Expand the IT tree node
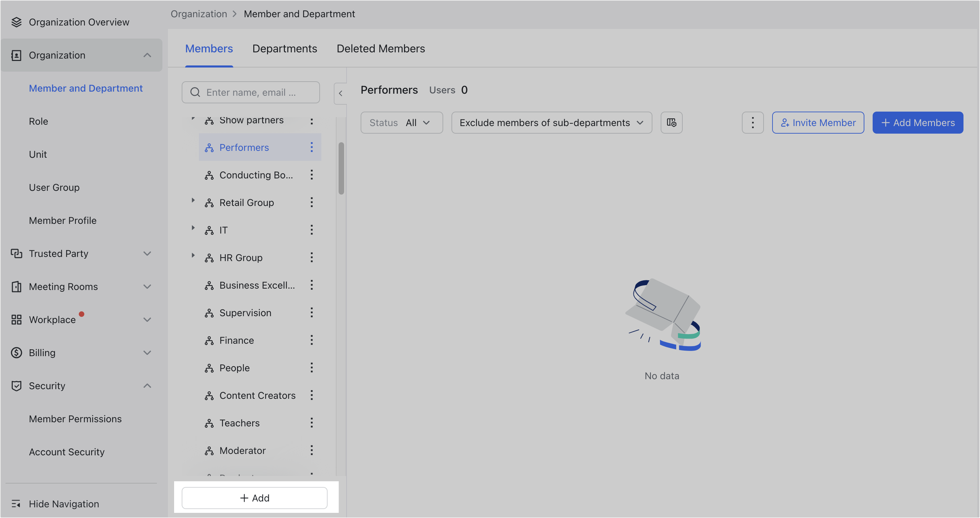The height and width of the screenshot is (518, 980). [193, 228]
